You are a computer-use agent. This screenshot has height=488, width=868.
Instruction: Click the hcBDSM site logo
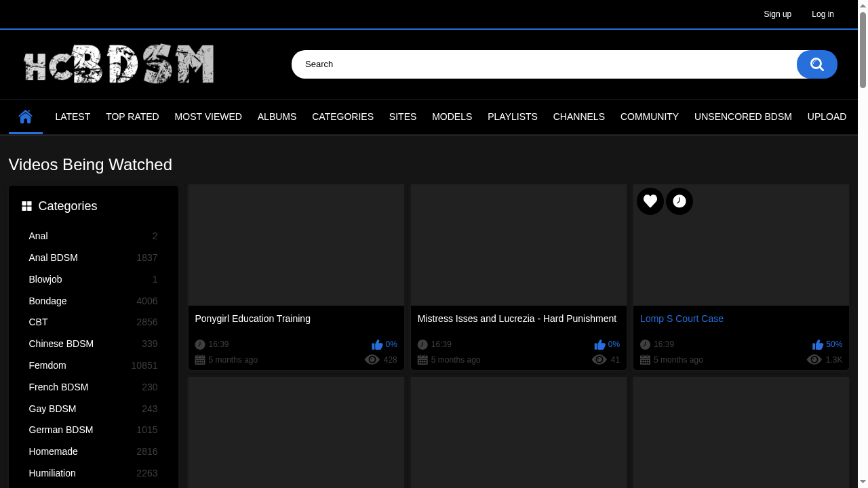pyautogui.click(x=119, y=64)
